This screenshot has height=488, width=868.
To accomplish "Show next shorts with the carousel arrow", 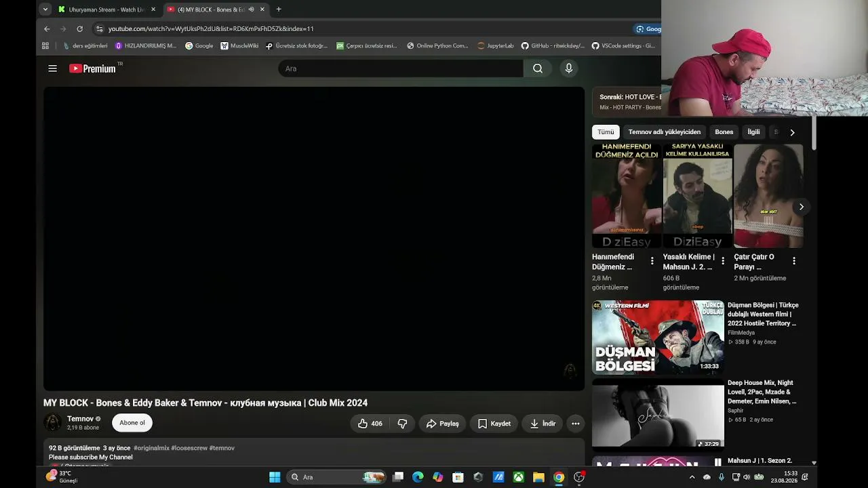I will [x=802, y=207].
